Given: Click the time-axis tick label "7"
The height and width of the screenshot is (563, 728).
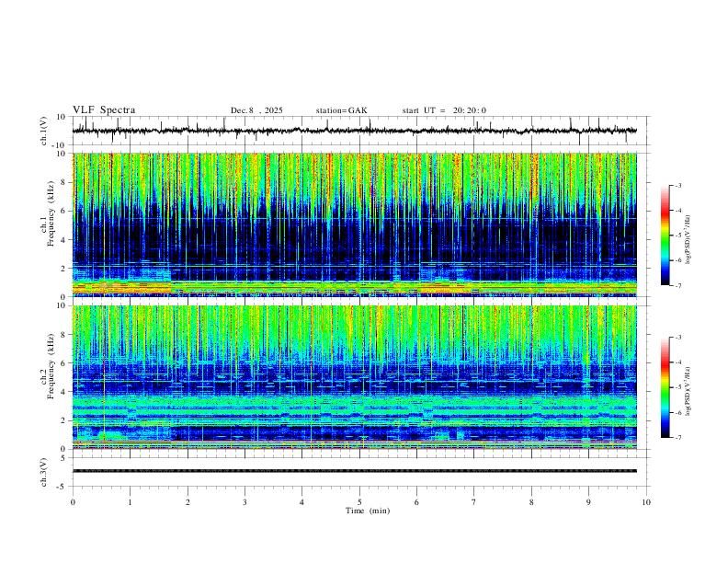Looking at the screenshot, I should click(x=474, y=502).
